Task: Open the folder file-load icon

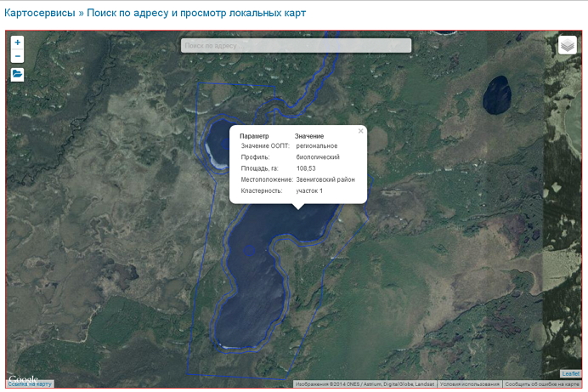Action: tap(17, 74)
